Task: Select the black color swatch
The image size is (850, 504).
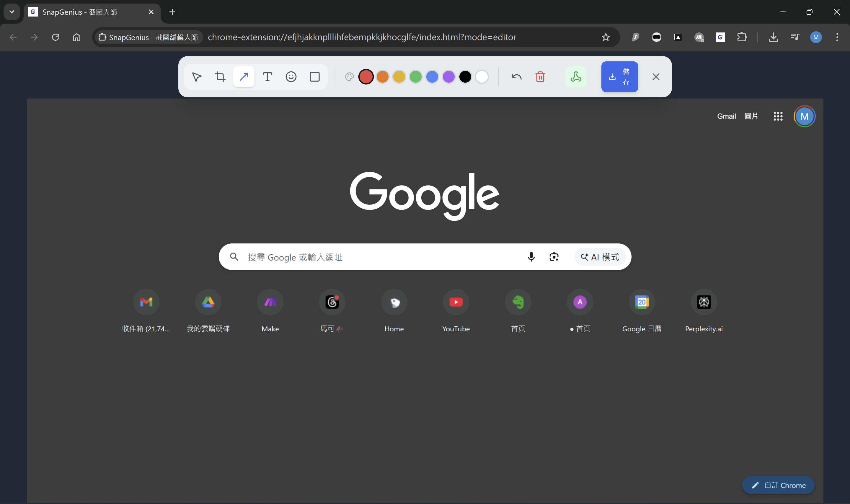Action: (x=465, y=77)
